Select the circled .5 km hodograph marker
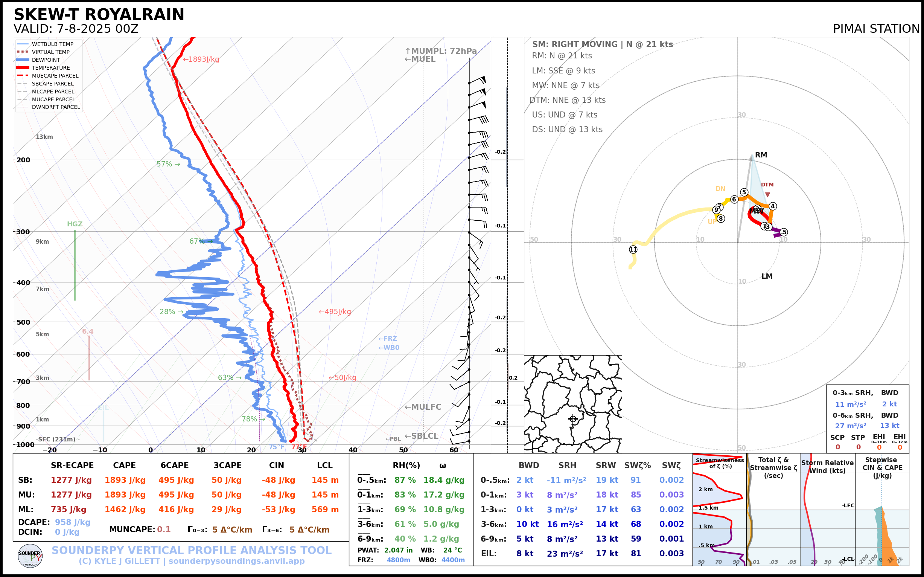Screen dimensions: 924x577 click(783, 232)
